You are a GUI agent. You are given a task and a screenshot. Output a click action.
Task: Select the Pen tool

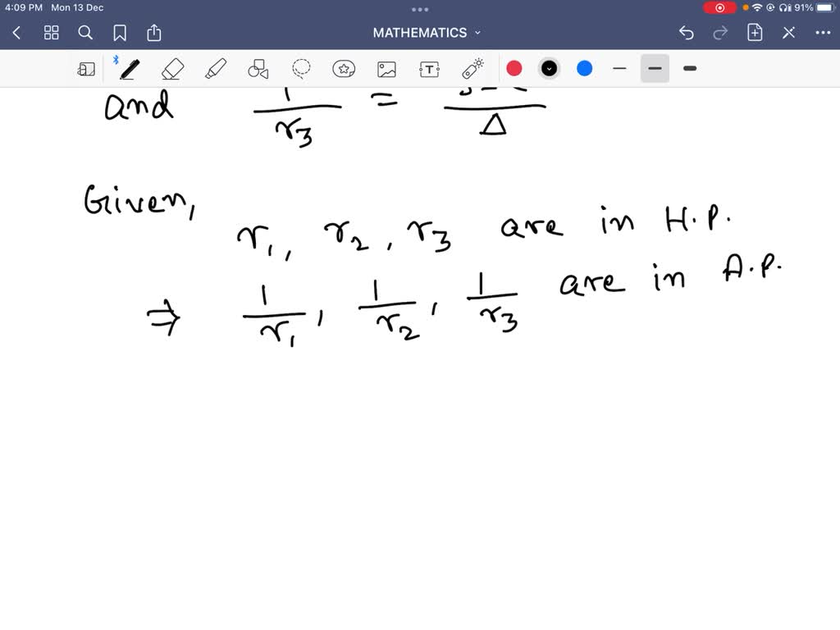point(129,68)
